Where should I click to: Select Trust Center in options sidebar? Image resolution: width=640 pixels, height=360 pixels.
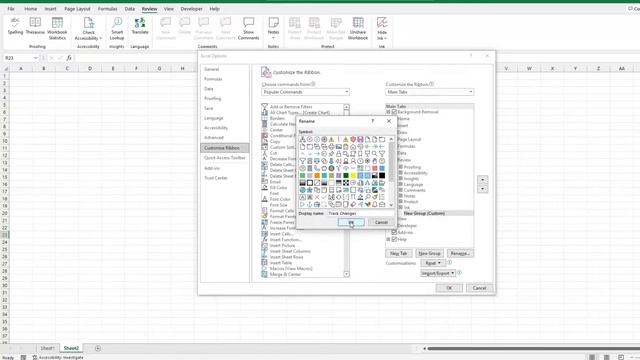pyautogui.click(x=216, y=178)
